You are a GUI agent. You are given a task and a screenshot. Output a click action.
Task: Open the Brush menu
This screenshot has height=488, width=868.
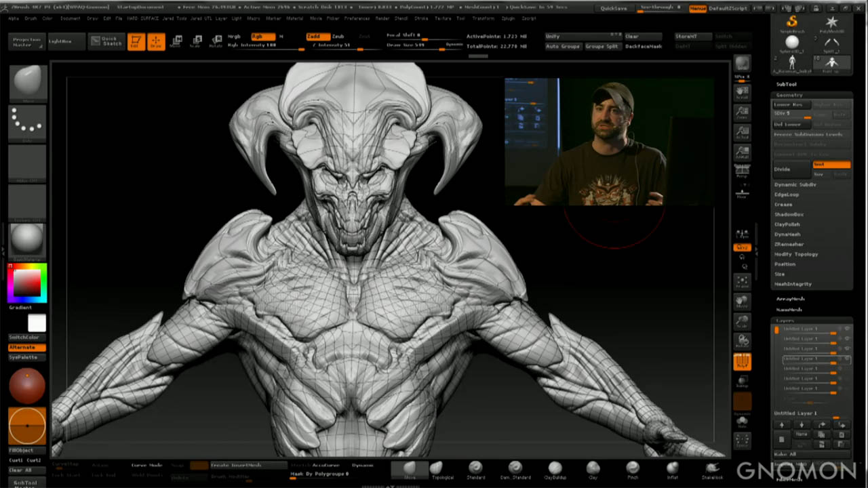click(x=31, y=18)
